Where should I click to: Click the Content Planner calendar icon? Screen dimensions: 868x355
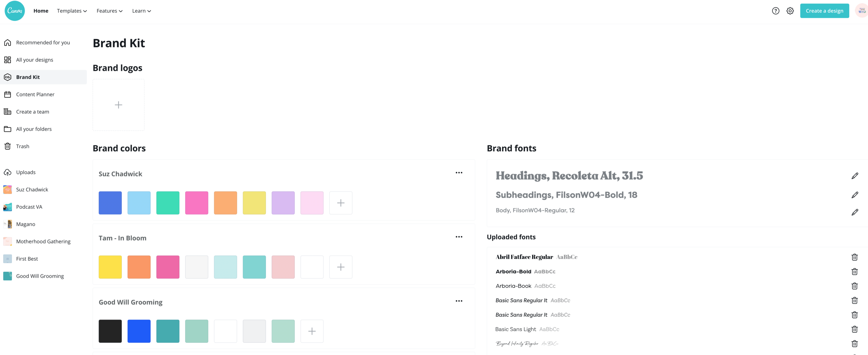coord(8,94)
